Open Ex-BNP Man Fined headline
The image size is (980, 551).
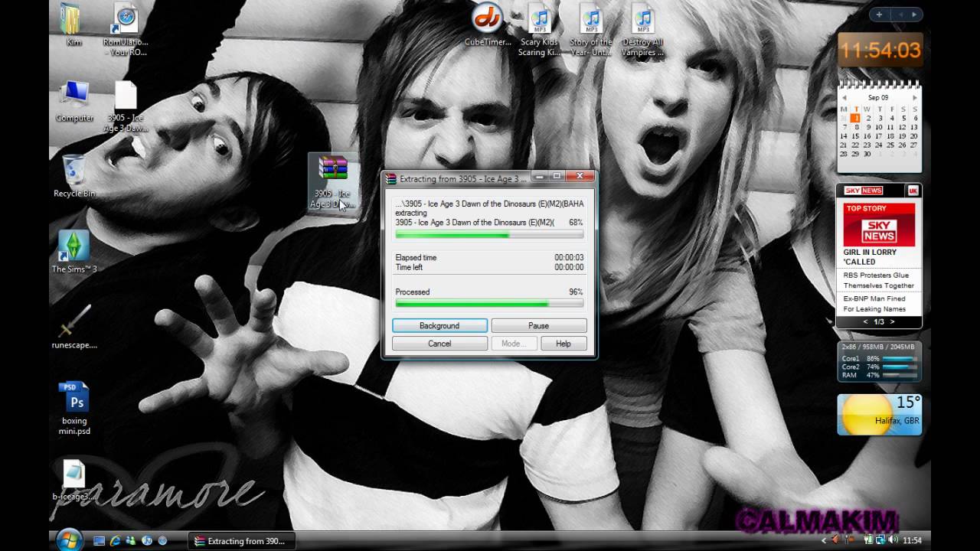[x=874, y=304]
